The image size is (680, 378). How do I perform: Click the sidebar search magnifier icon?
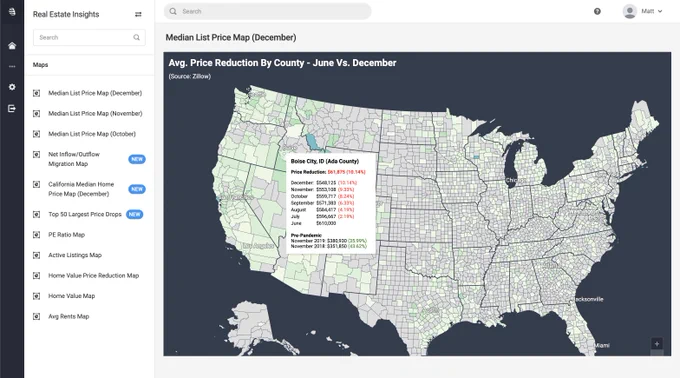137,37
